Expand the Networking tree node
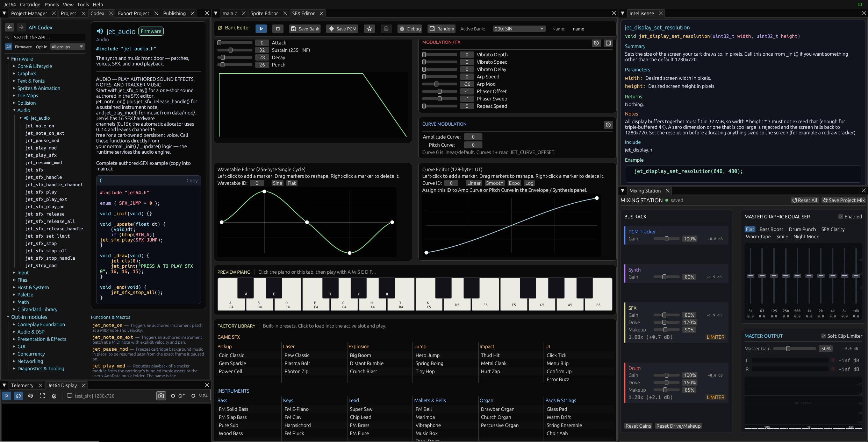This screenshot has width=868, height=442. coord(14,361)
